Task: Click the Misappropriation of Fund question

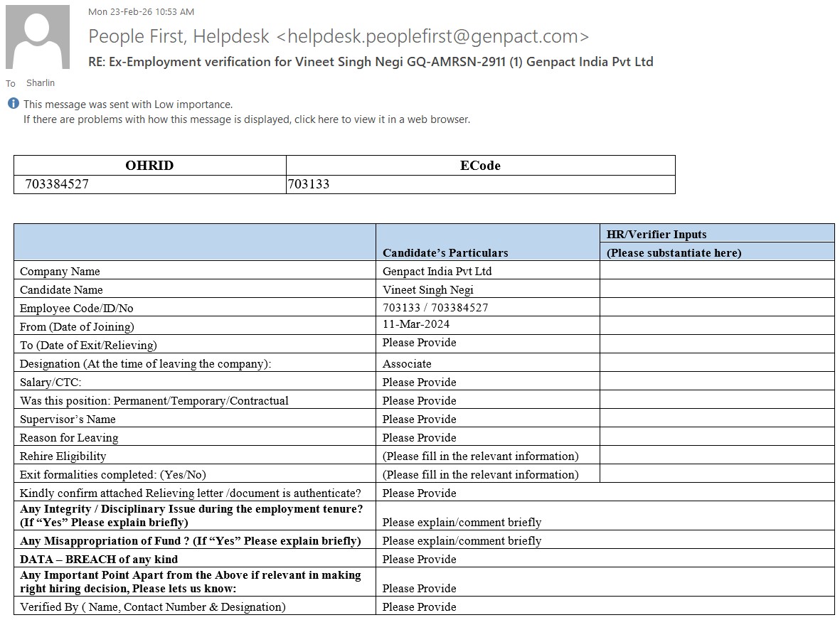Action: tap(190, 541)
